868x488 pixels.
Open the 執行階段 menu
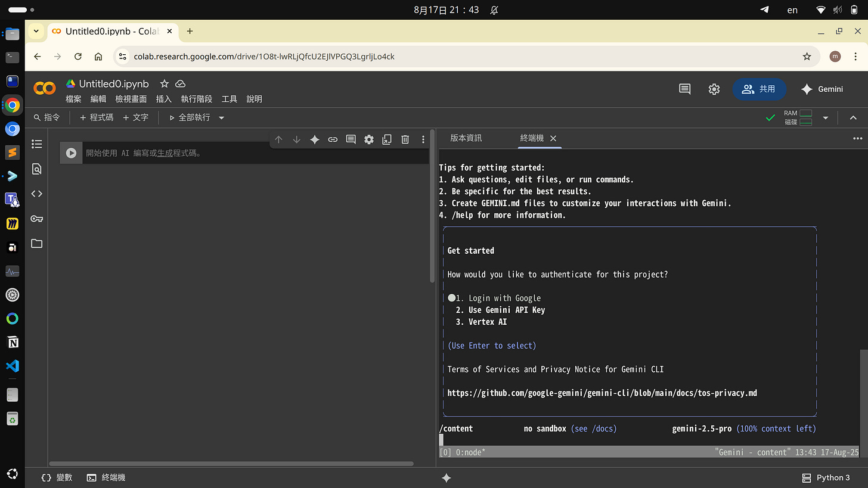(196, 99)
